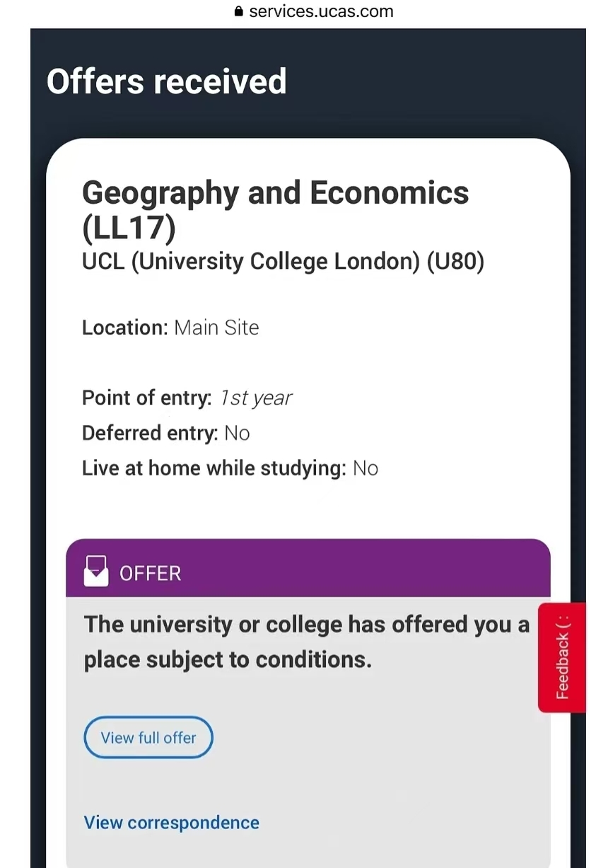Tap the padlock icon in the address bar
The height and width of the screenshot is (868, 608).
point(238,12)
